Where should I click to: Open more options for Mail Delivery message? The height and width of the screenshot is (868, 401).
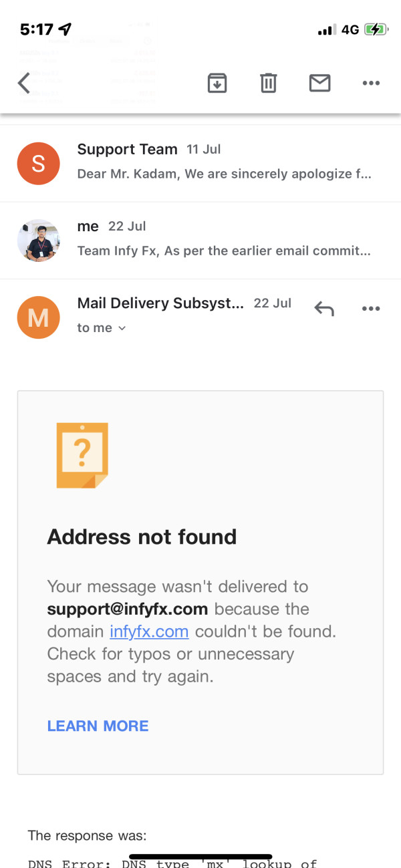point(370,309)
